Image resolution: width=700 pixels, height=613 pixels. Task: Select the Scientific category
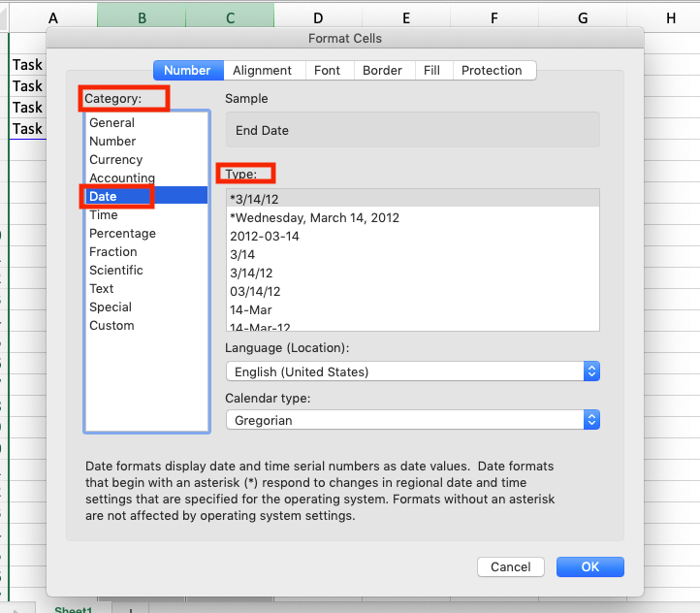(x=146, y=270)
